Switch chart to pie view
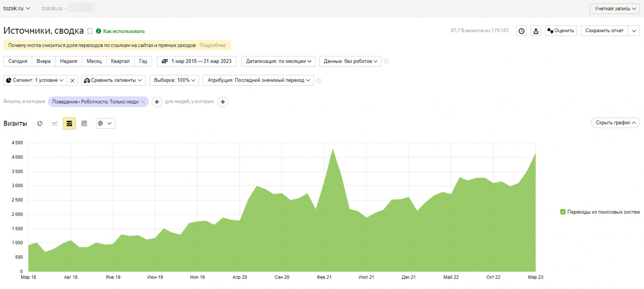 pos(40,124)
